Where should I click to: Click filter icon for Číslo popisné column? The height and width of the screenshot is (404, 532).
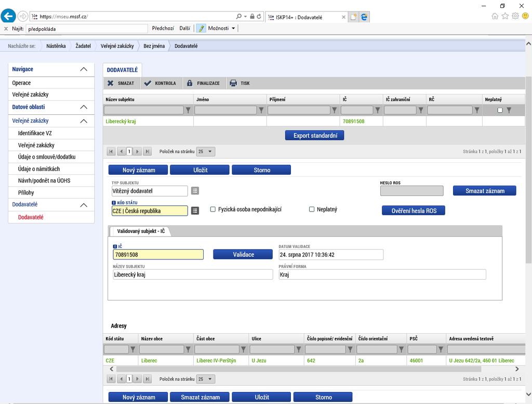click(x=350, y=349)
